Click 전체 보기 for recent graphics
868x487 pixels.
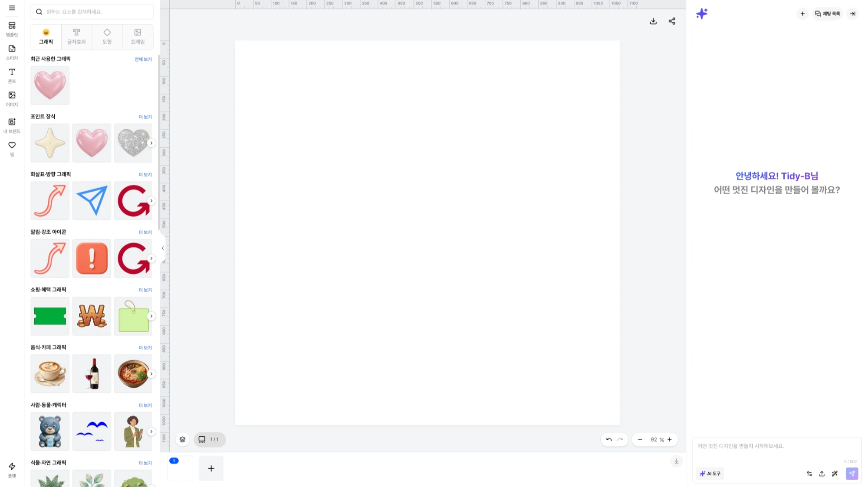[x=143, y=59]
